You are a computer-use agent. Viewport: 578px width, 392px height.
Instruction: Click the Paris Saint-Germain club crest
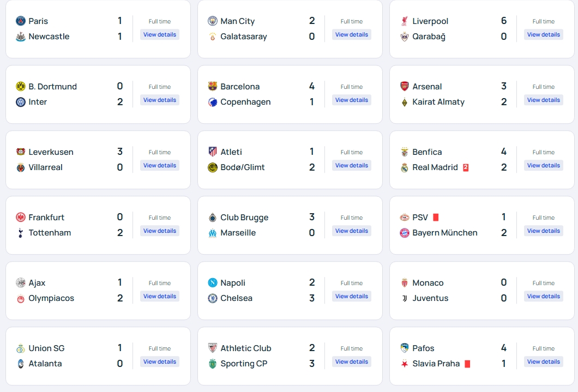(x=21, y=21)
